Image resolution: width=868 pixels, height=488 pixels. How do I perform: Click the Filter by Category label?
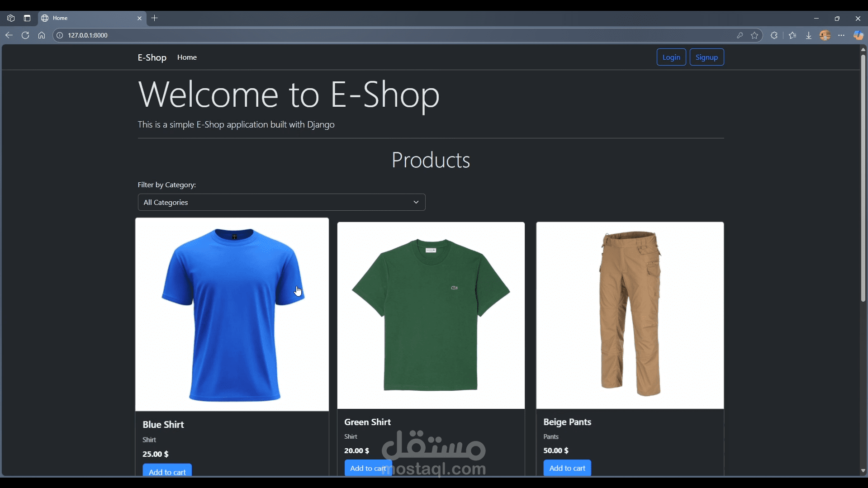167,185
